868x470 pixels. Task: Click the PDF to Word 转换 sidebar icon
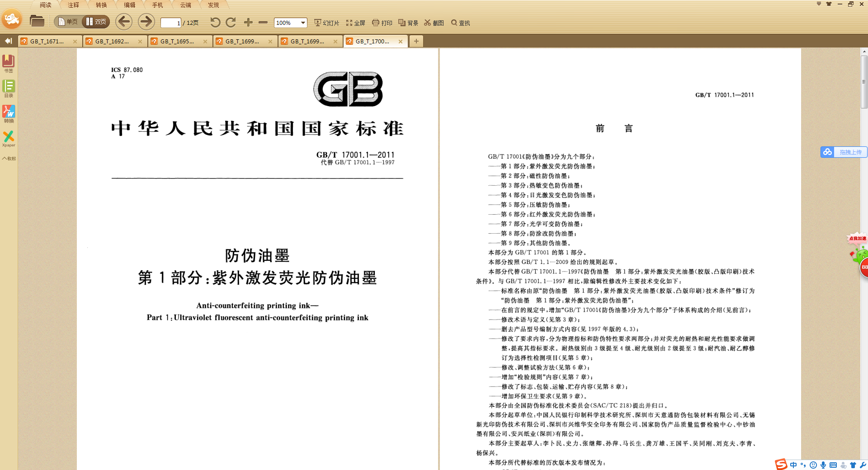(x=9, y=113)
